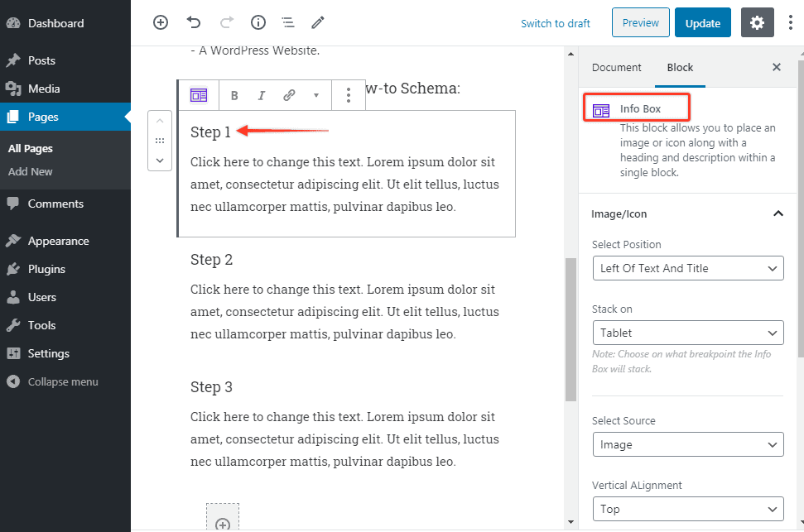Screen dimensions: 804x532
Task: Open the Info Box block options menu
Action: click(x=348, y=94)
